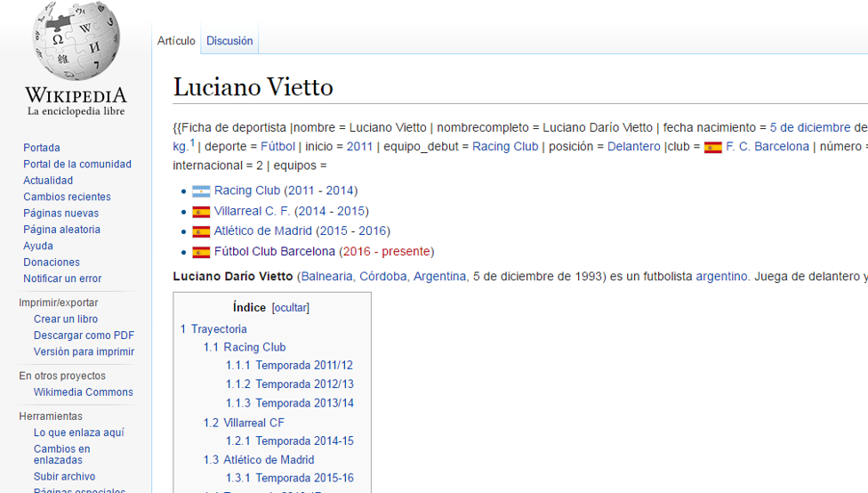This screenshot has width=868, height=493.
Task: Click the Spain flag before F. C. Barcelona club field
Action: [713, 148]
